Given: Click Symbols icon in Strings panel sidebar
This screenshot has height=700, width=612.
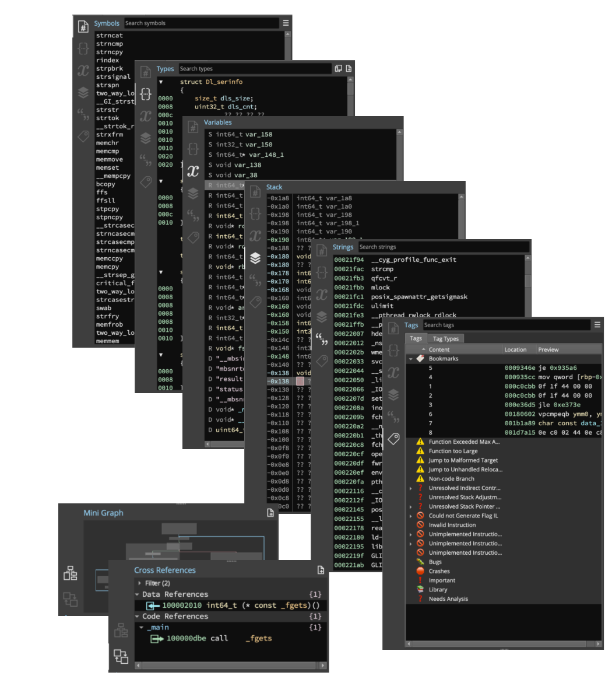Looking at the screenshot, I should coord(322,251).
